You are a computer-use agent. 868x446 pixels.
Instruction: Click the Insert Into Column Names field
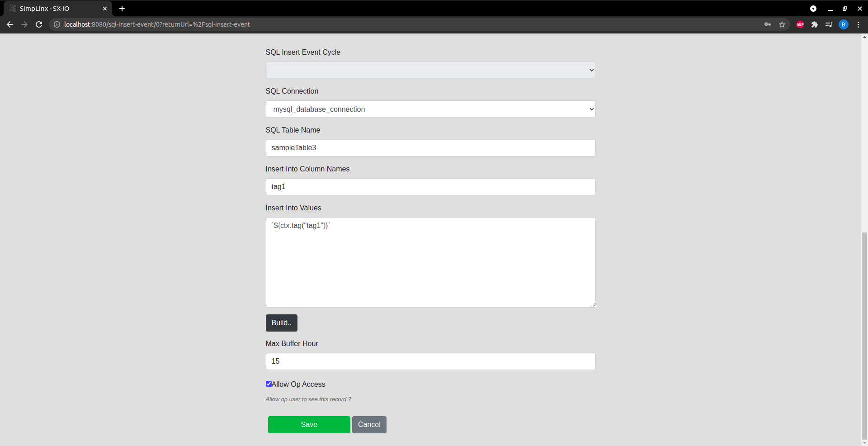tap(430, 187)
